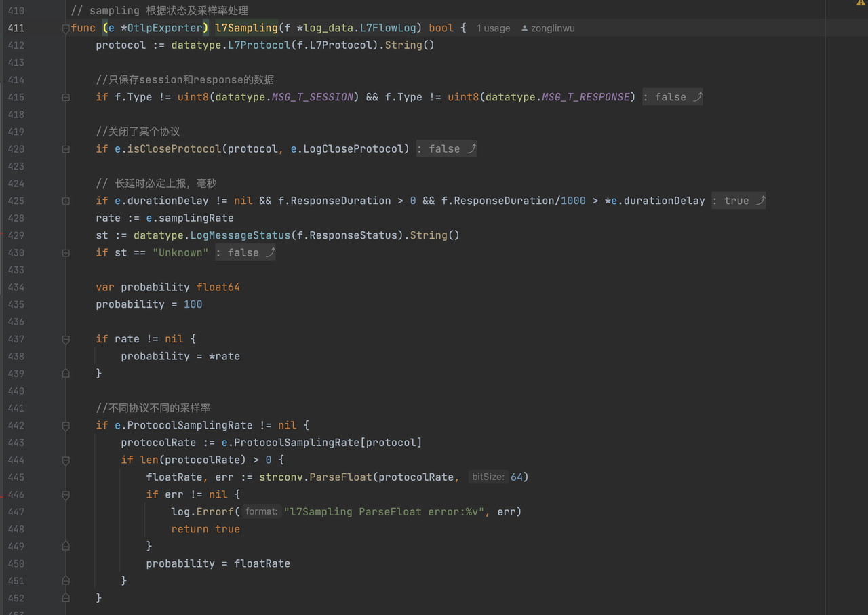Click 'isCloseProtocol' method call

pyautogui.click(x=174, y=148)
